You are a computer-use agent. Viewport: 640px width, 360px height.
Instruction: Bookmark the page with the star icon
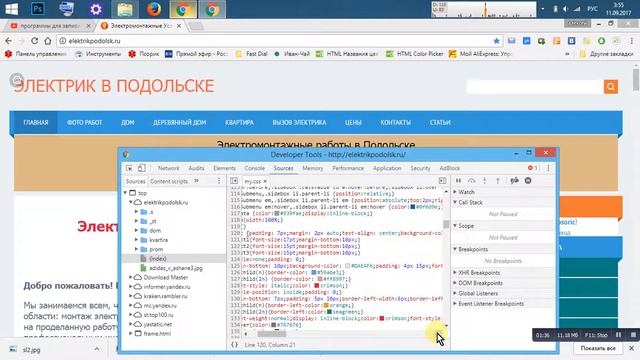point(496,41)
